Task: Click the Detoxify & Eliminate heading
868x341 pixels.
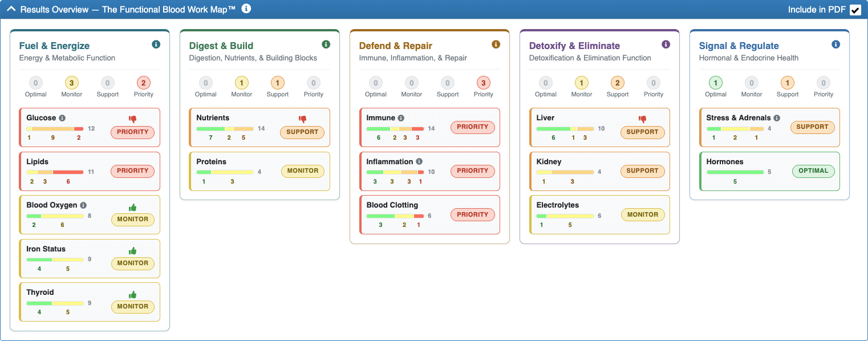Action: [574, 46]
